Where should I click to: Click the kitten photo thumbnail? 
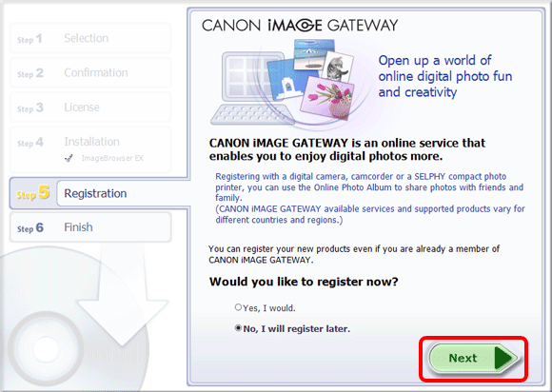click(x=338, y=68)
